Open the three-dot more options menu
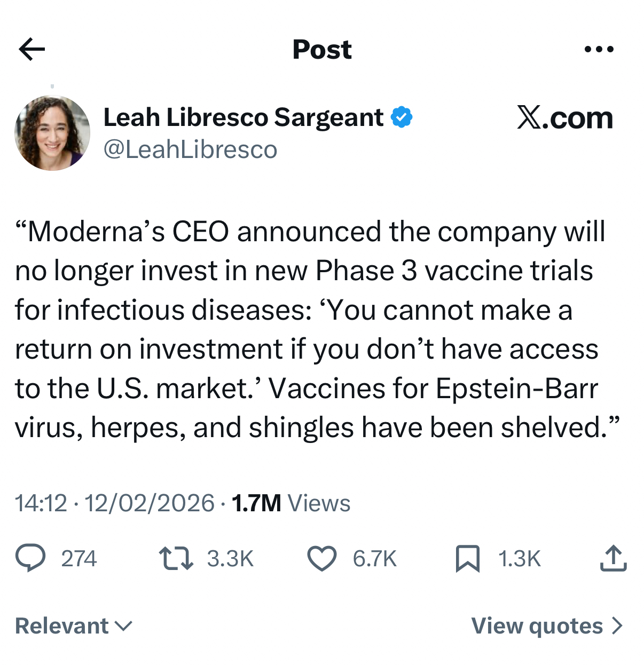 (x=599, y=50)
